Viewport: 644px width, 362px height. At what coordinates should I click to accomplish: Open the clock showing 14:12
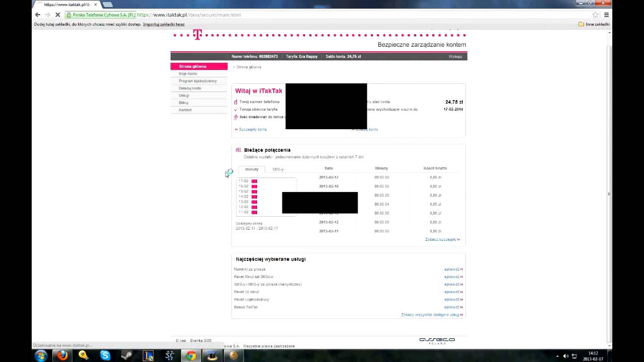click(593, 356)
